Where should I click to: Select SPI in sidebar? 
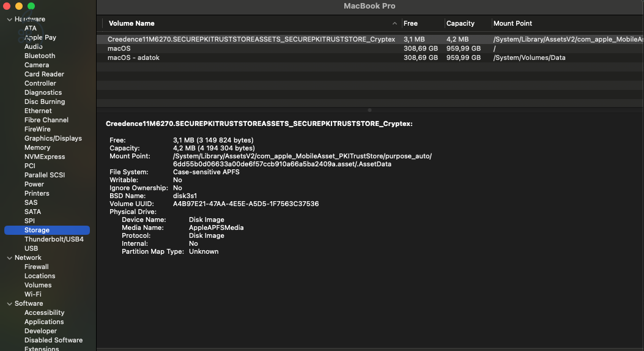click(x=29, y=221)
